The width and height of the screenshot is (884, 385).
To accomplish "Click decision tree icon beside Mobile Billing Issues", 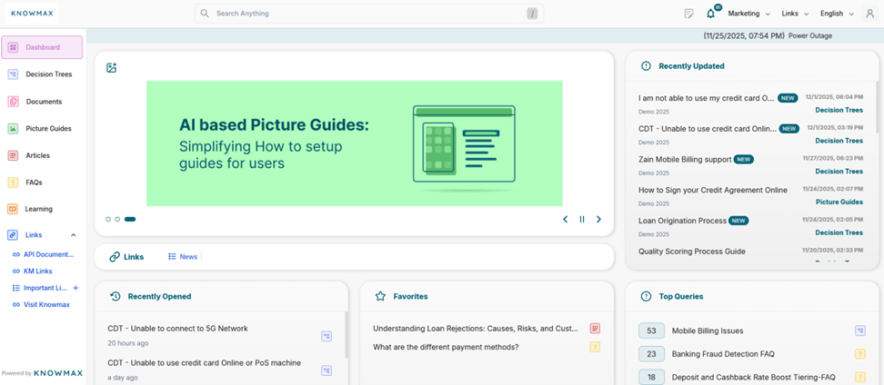I will click(860, 331).
